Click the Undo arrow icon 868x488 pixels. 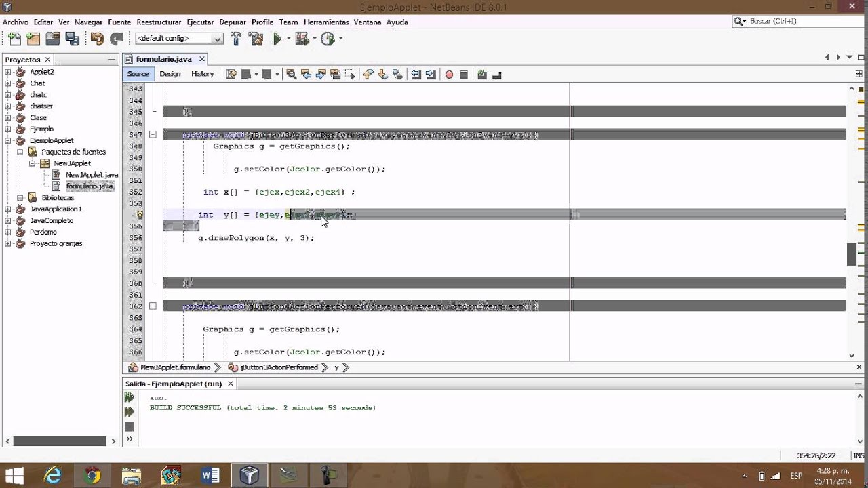(x=97, y=39)
